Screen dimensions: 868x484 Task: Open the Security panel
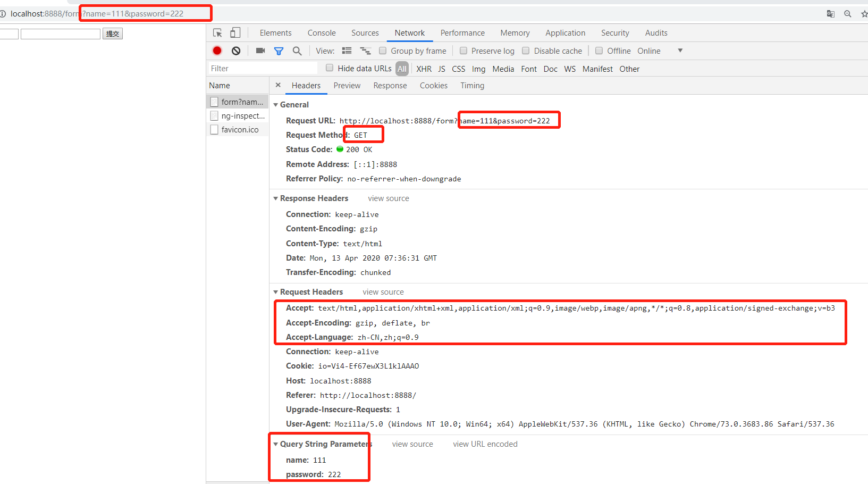tap(616, 33)
